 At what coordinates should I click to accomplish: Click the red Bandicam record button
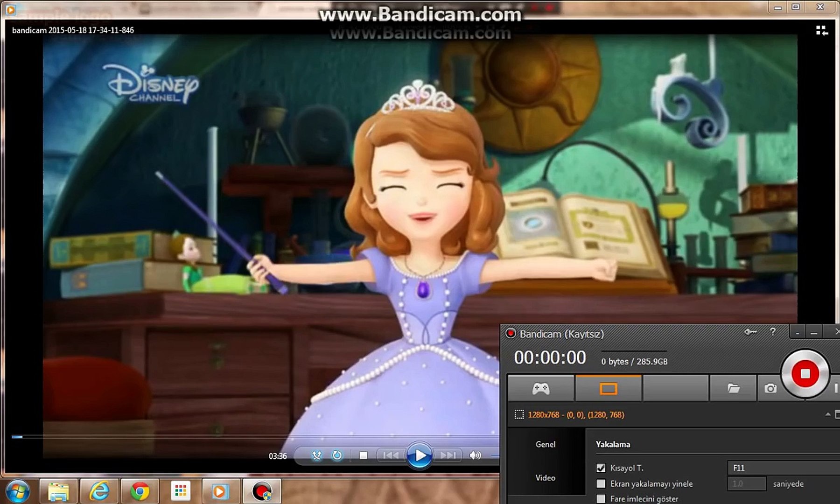point(805,374)
